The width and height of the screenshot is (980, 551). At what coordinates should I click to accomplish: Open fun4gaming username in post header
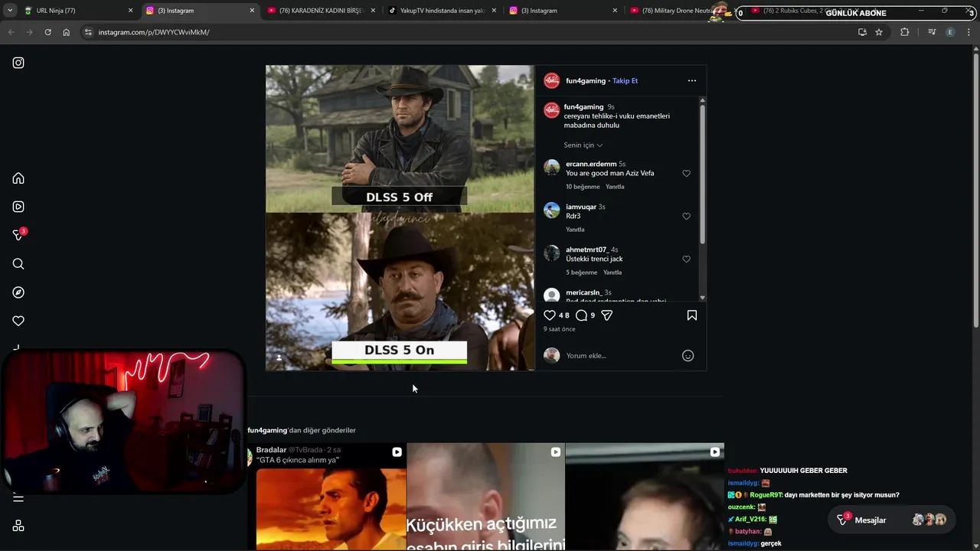tap(586, 81)
